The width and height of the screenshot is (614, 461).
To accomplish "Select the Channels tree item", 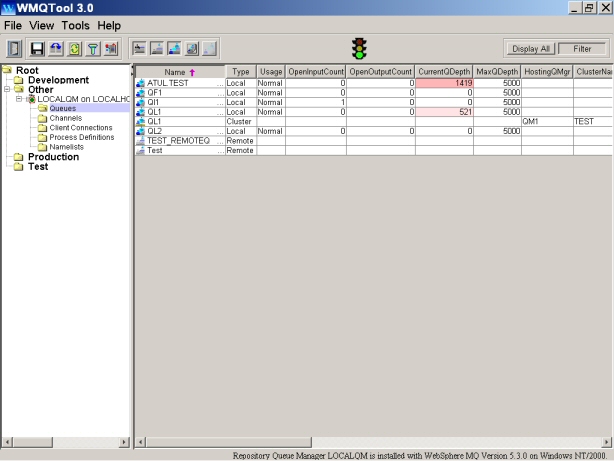I will (66, 118).
